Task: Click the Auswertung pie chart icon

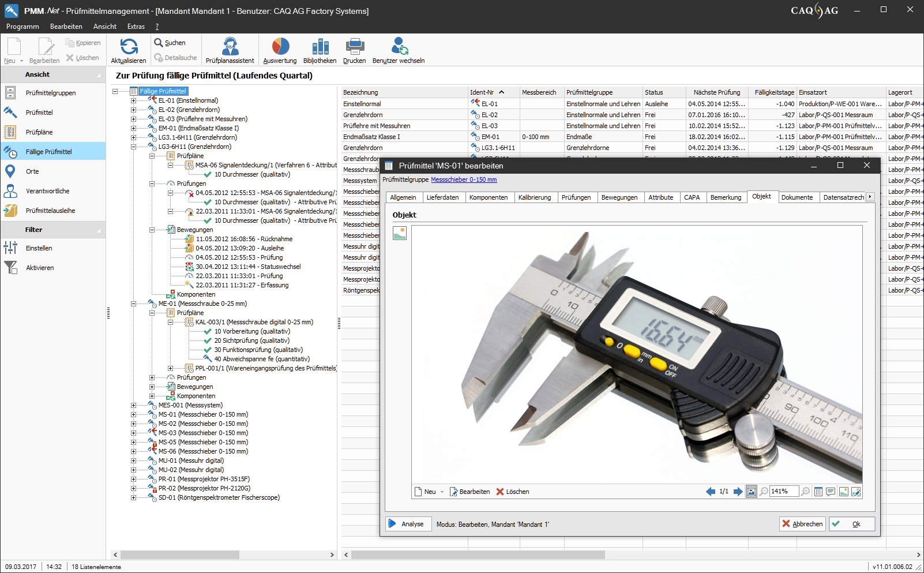Action: (x=280, y=47)
